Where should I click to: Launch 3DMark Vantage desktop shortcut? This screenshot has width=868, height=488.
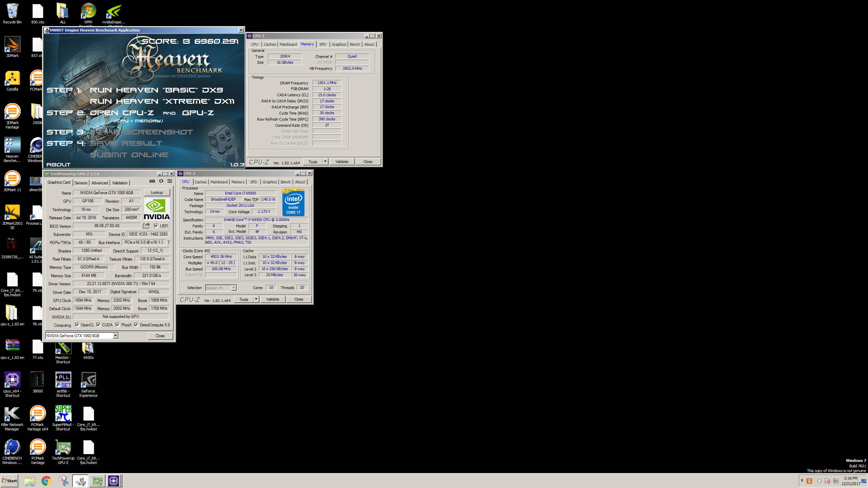coord(12,116)
